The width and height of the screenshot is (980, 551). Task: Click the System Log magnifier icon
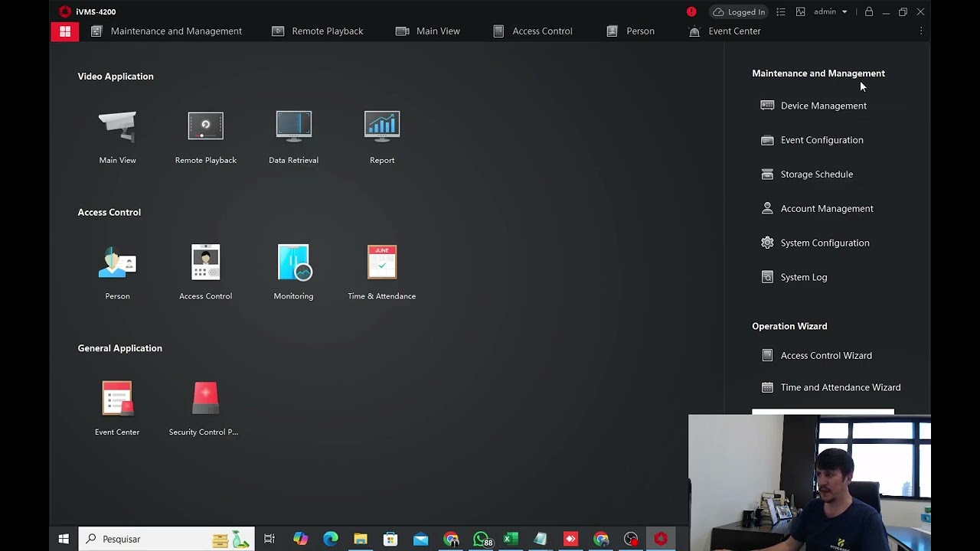point(767,277)
